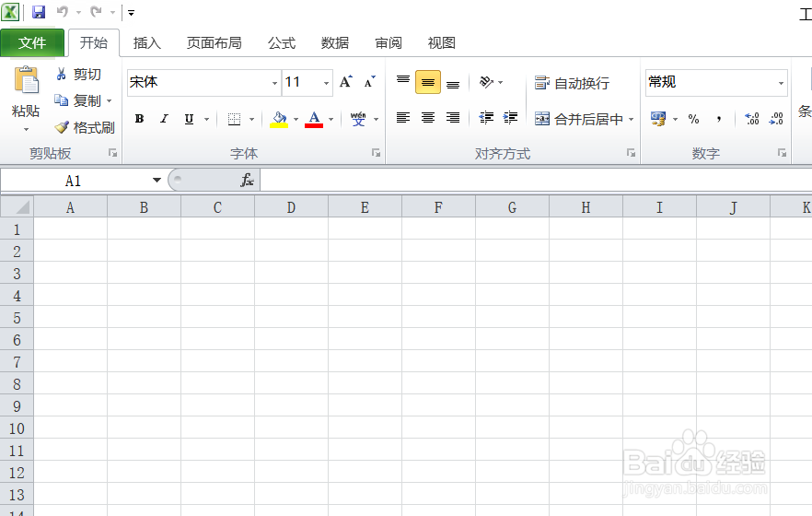Image resolution: width=812 pixels, height=516 pixels.
Task: Open the font size 11 dropdown
Action: 326,83
